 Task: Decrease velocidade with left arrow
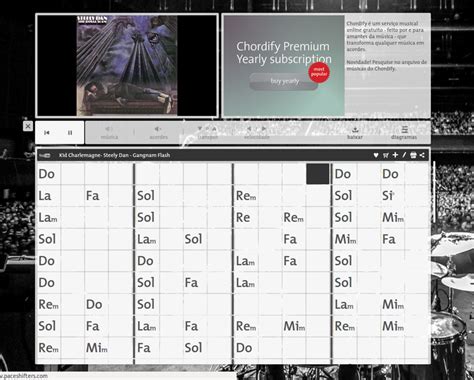click(249, 129)
